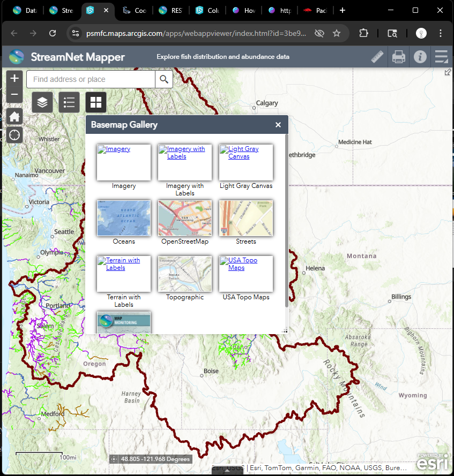Click the Esri, TomTom, Garmin attribution text
The height and width of the screenshot is (476, 454).
328,468
